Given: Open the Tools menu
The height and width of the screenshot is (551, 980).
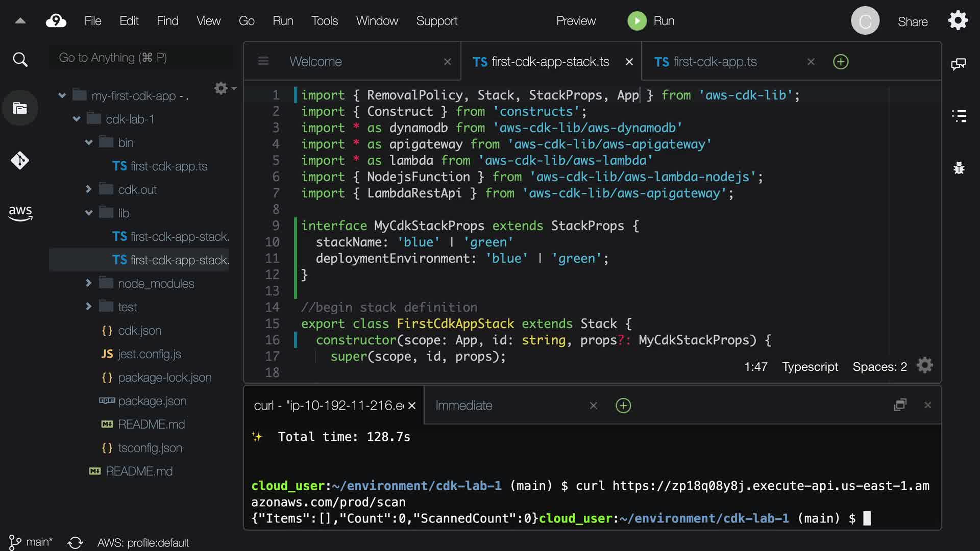Looking at the screenshot, I should (x=325, y=21).
